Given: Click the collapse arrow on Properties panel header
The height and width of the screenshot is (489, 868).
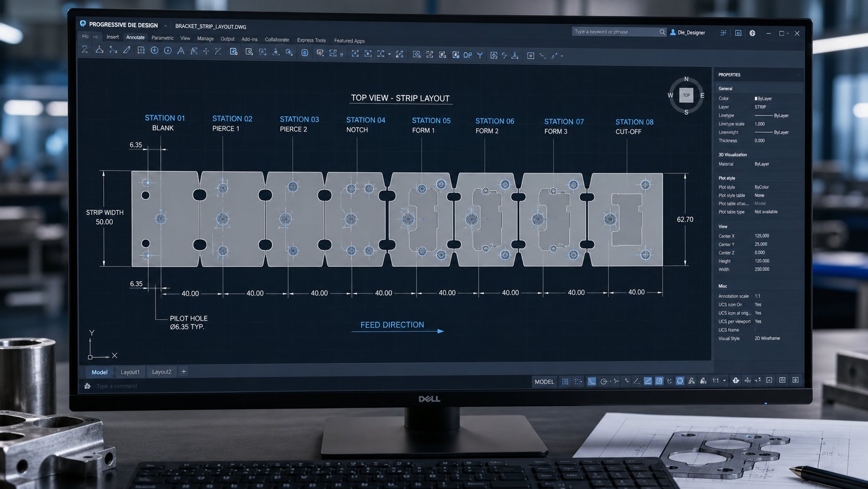Looking at the screenshot, I should click(798, 75).
